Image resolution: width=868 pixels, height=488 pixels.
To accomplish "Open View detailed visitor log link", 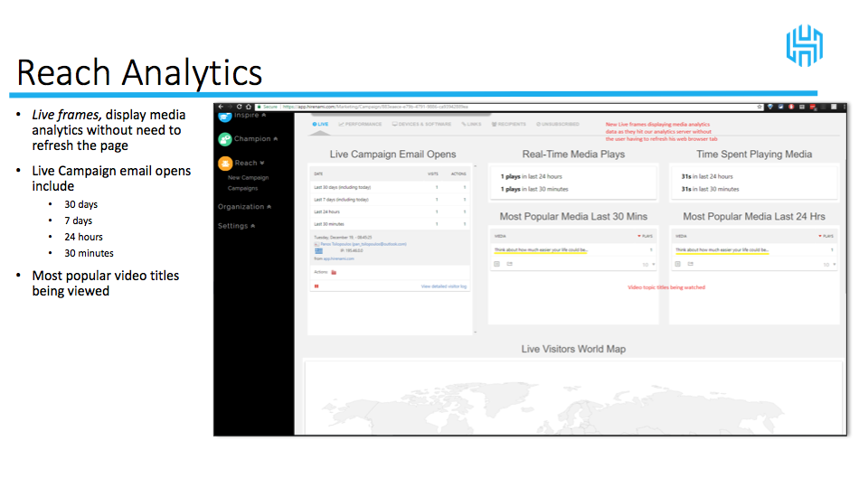I will click(444, 286).
